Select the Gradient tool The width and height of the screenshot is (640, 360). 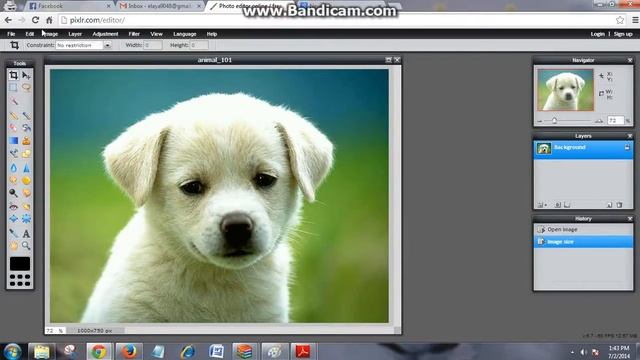tap(13, 141)
